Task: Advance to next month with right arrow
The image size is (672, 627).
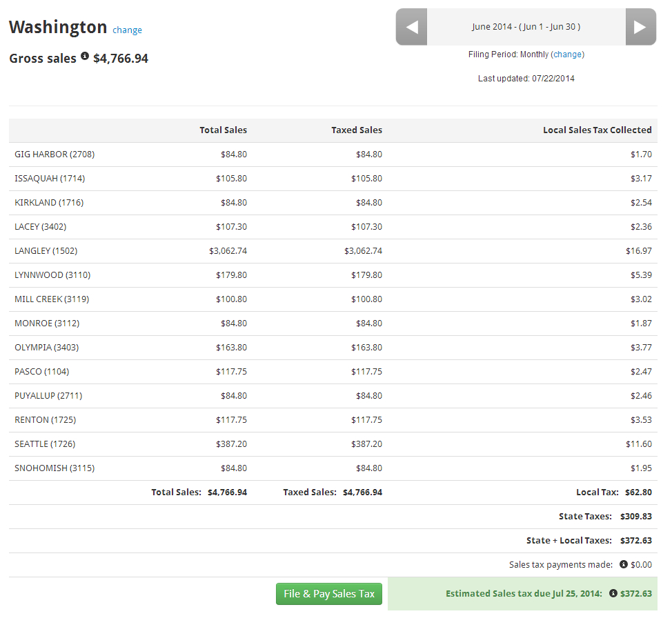Action: 640,27
